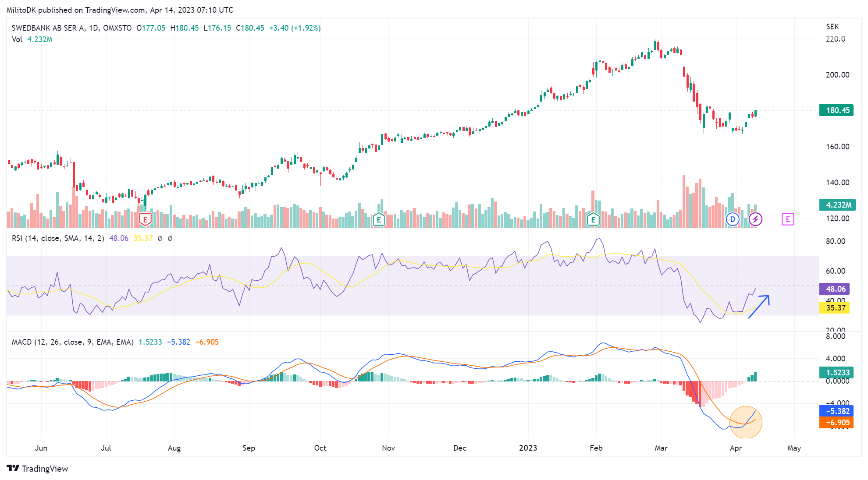Click the green 1.5233 MACD histogram axis tag

coord(836,373)
